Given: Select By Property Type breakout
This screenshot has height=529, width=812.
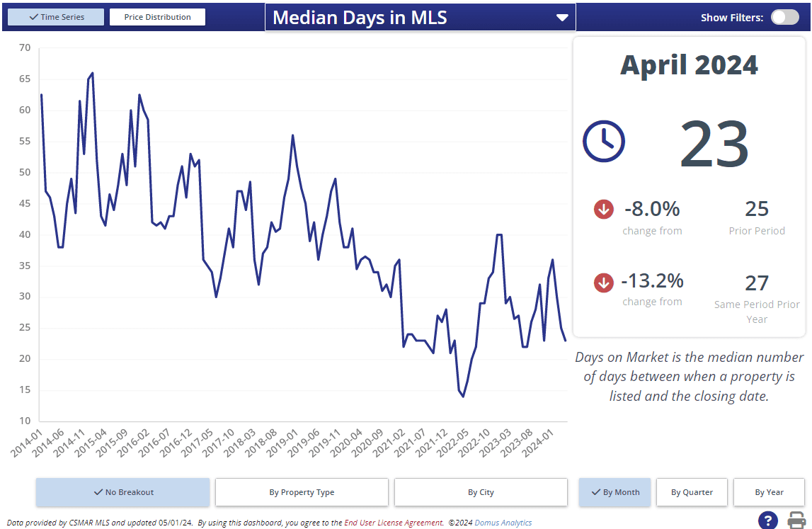Looking at the screenshot, I should (302, 492).
